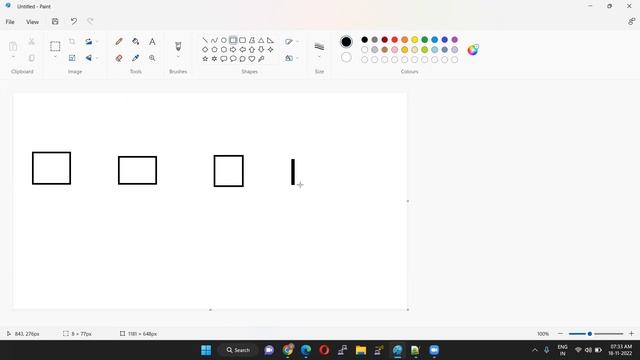The height and width of the screenshot is (360, 640).
Task: Select the Color picker eyedropper tool
Action: coord(136,58)
